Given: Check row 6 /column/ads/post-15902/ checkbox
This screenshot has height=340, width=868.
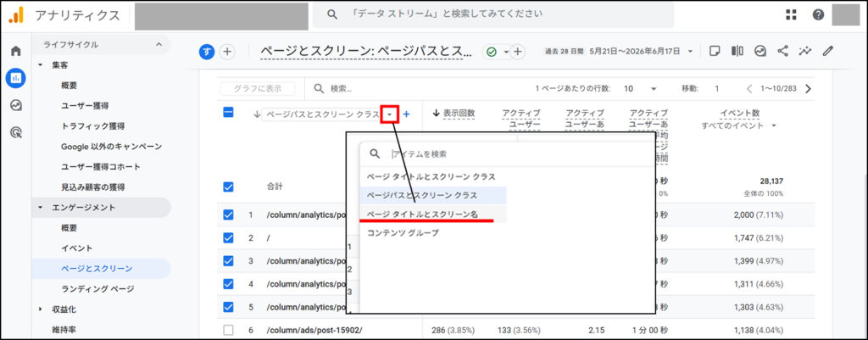Looking at the screenshot, I should click(228, 330).
